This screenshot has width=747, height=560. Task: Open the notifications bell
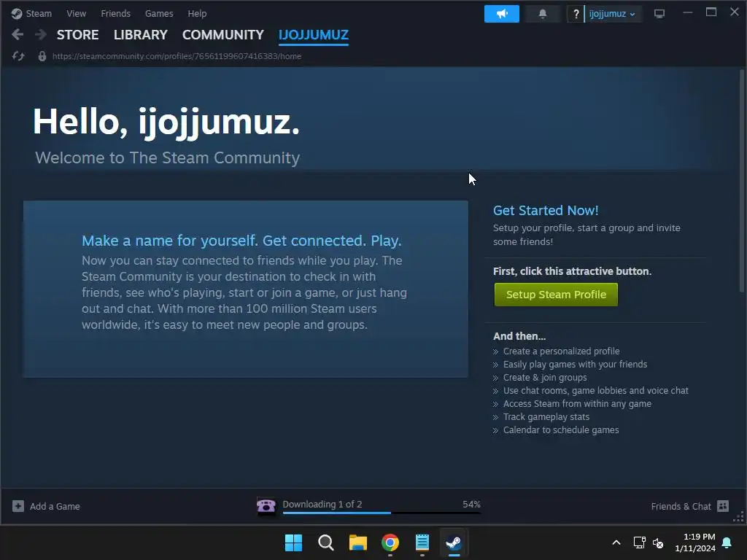[x=542, y=14]
